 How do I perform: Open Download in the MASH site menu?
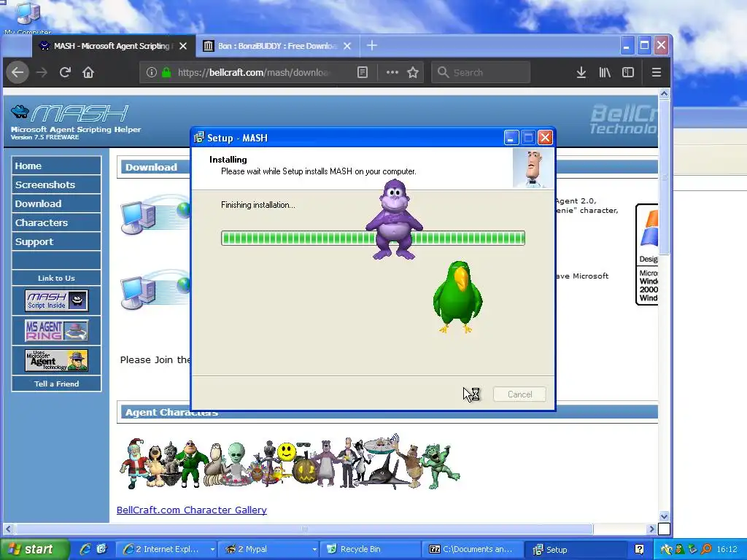tap(56, 204)
